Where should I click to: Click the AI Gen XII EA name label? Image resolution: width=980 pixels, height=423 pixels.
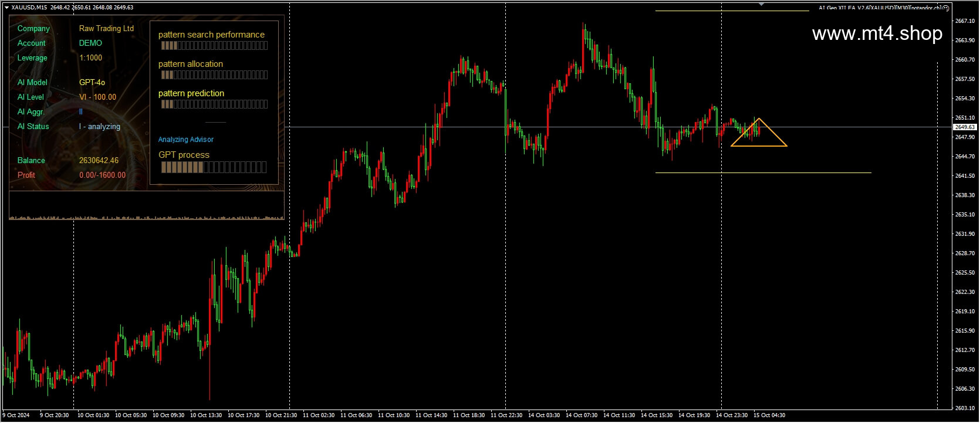pos(880,8)
